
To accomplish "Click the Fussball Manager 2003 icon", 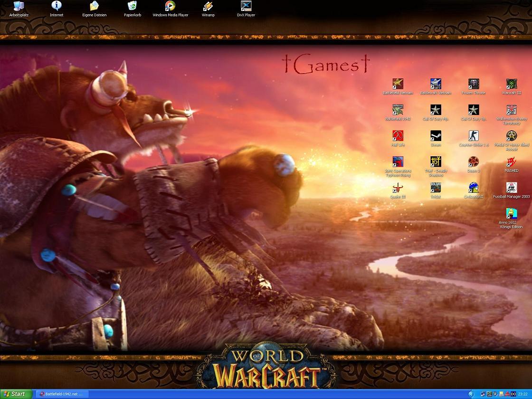I will point(511,188).
